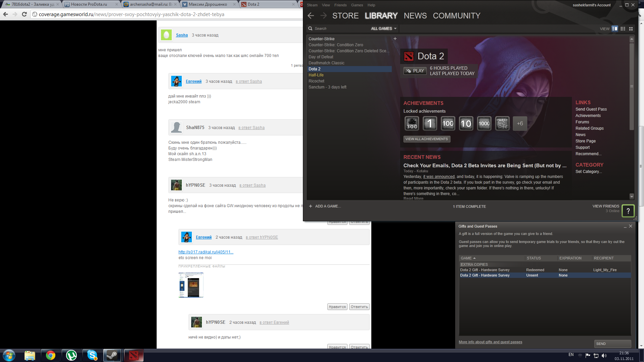This screenshot has width=644, height=362.
Task: Go to the NEWS tab in Steam
Action: tap(415, 16)
